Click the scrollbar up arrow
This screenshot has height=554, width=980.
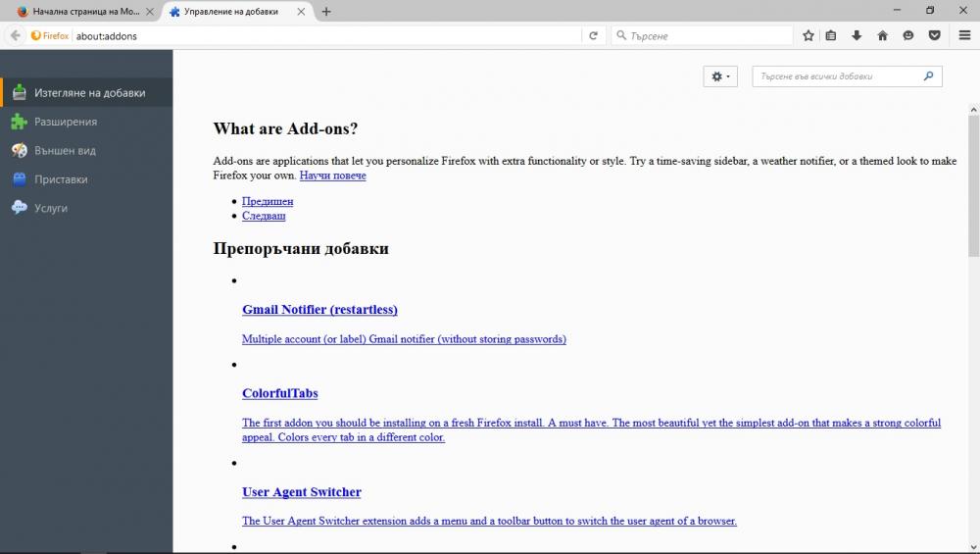point(973,110)
